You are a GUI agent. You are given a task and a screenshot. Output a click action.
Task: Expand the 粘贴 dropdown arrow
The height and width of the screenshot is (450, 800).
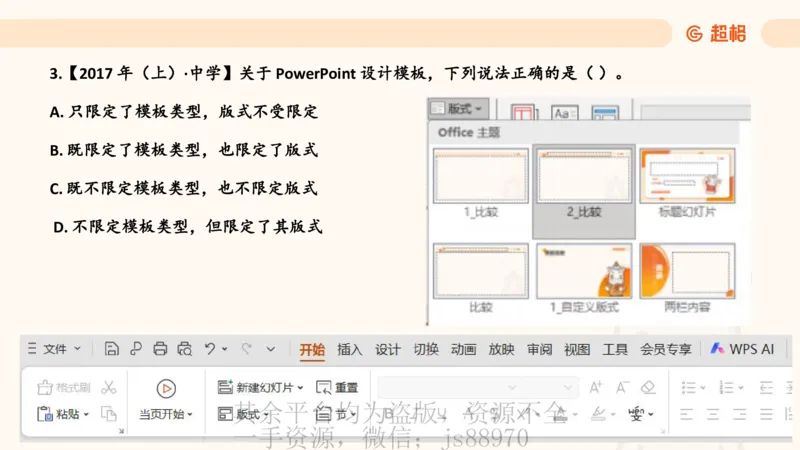pyautogui.click(x=86, y=414)
